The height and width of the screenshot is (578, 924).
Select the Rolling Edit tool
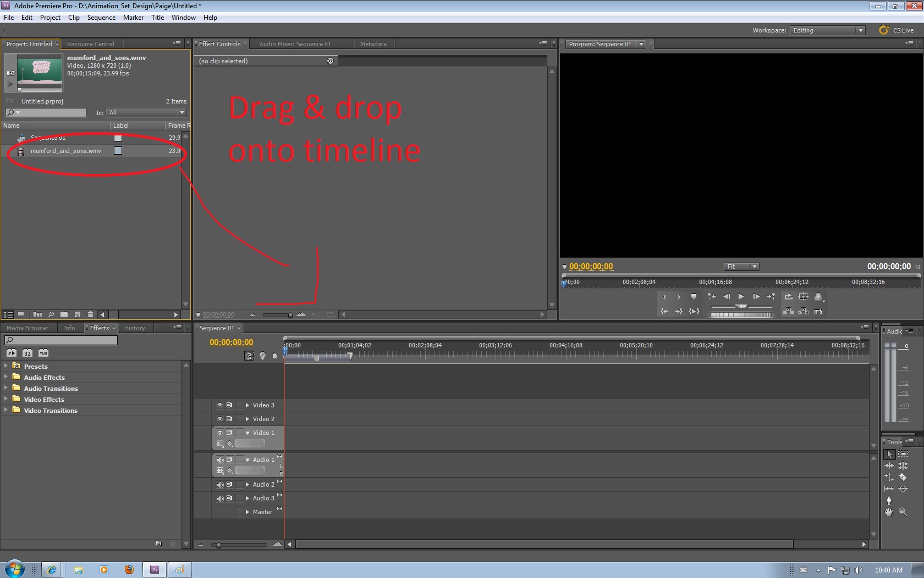(x=903, y=466)
